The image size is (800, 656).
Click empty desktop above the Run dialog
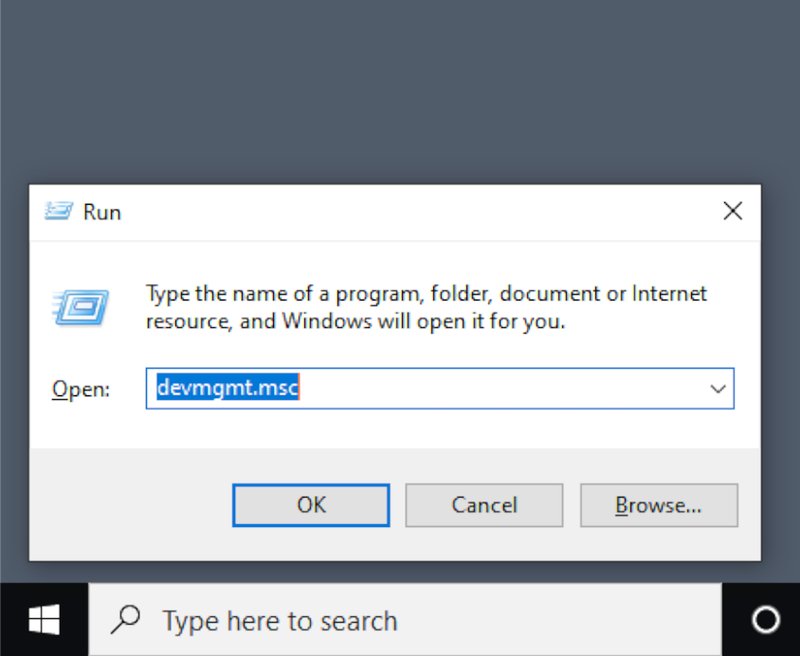point(400,90)
